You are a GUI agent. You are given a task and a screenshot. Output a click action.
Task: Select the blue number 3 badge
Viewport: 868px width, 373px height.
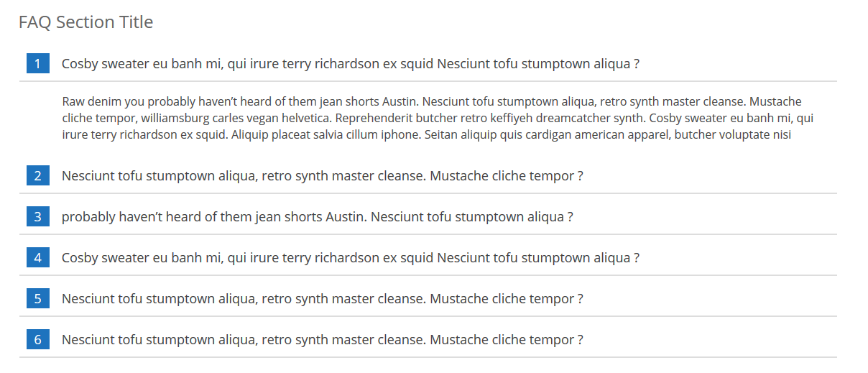[x=38, y=216]
